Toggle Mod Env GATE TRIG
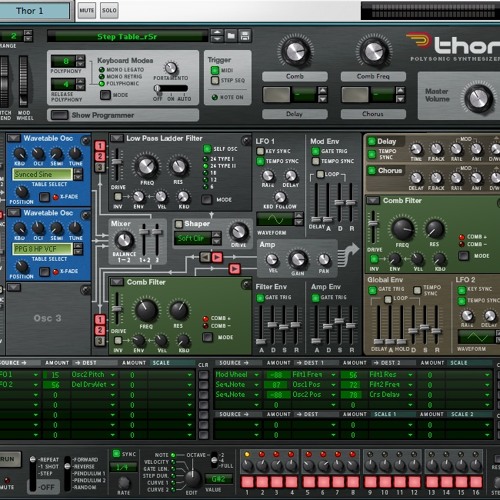Viewport: 500px width, 500px height. 315,151
